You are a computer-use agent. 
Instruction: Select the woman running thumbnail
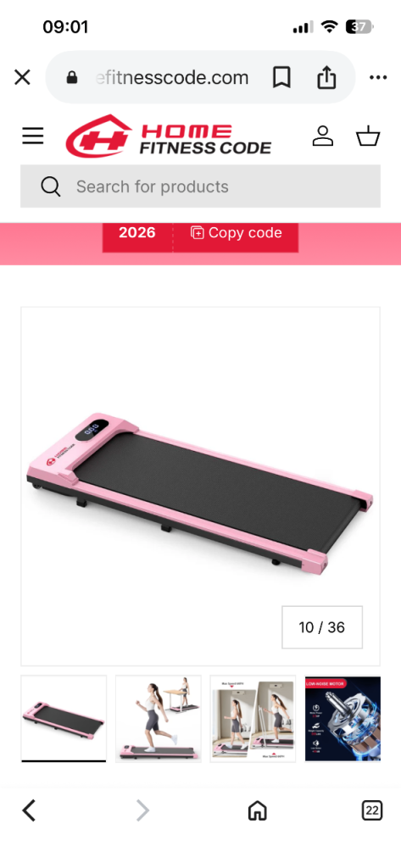(x=159, y=719)
